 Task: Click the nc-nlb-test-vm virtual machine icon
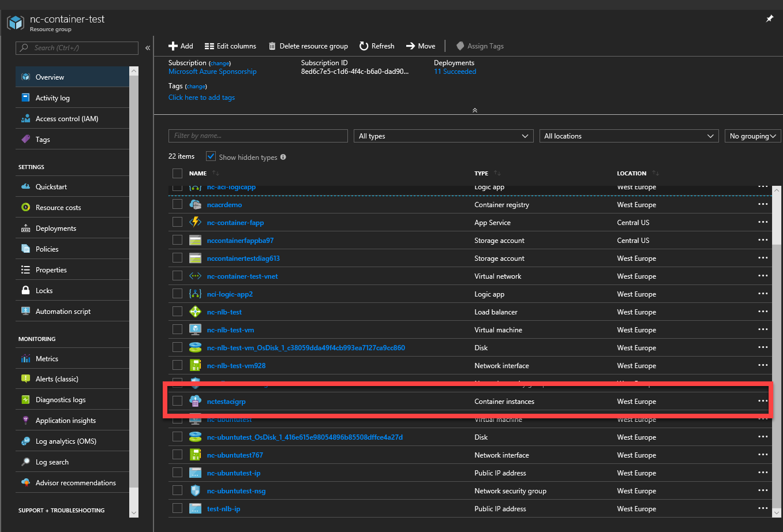tap(195, 329)
